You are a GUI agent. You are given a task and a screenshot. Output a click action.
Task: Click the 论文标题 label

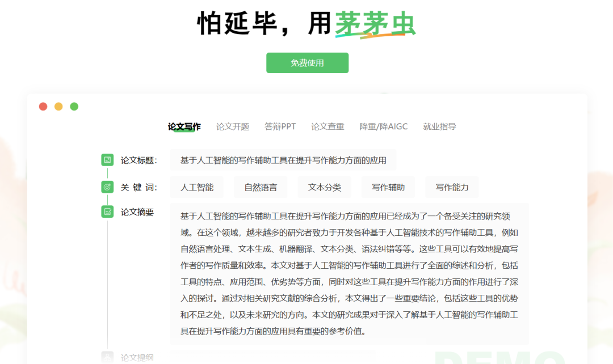(x=139, y=160)
